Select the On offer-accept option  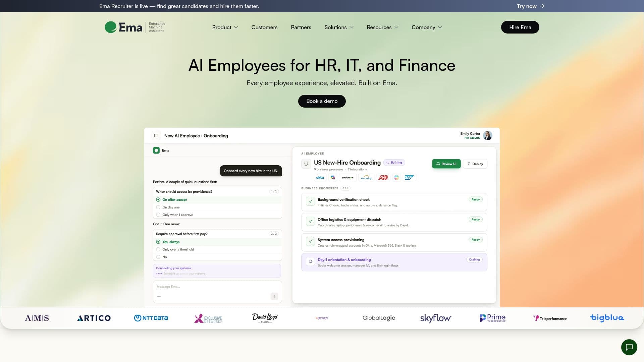pos(217,199)
